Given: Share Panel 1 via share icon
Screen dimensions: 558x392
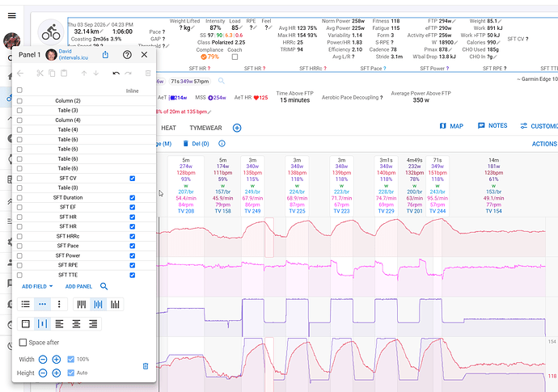Looking at the screenshot, I should coord(105,55).
